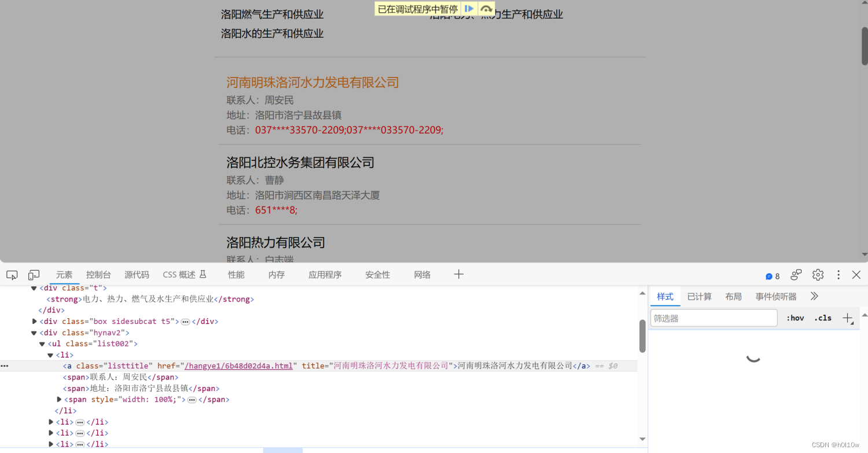The image size is (868, 453).
Task: Expand the div "box sidesubcat t5" node
Action: click(34, 321)
